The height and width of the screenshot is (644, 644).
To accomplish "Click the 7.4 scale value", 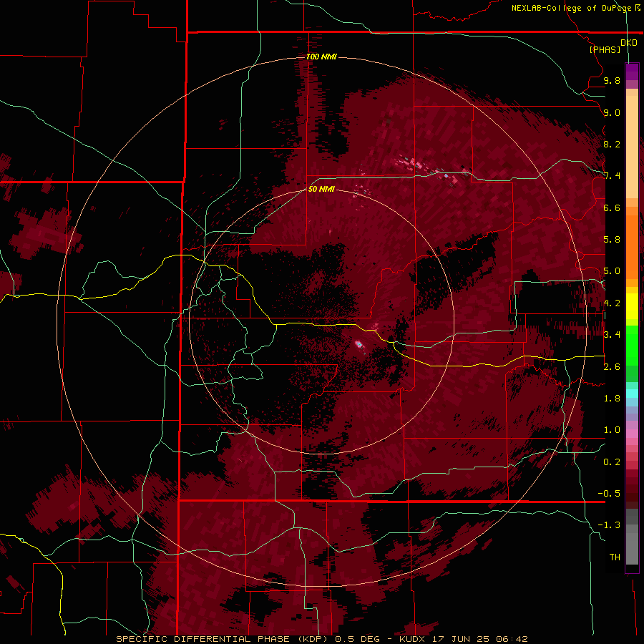I will click(x=612, y=176).
